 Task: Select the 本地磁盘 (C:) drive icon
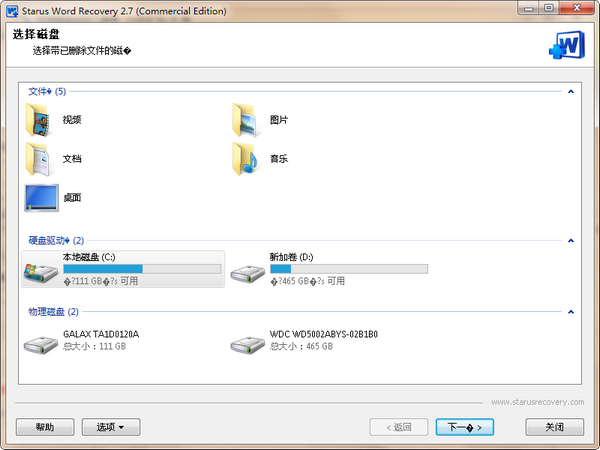pos(41,270)
